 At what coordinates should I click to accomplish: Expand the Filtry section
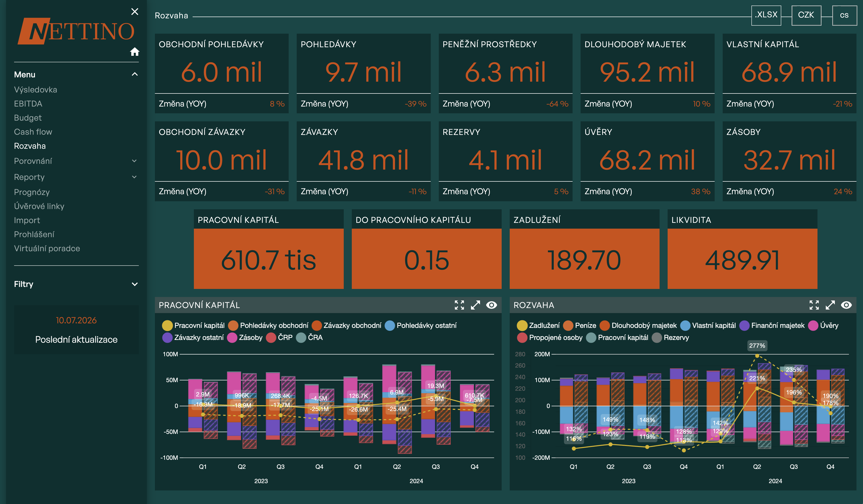point(135,284)
